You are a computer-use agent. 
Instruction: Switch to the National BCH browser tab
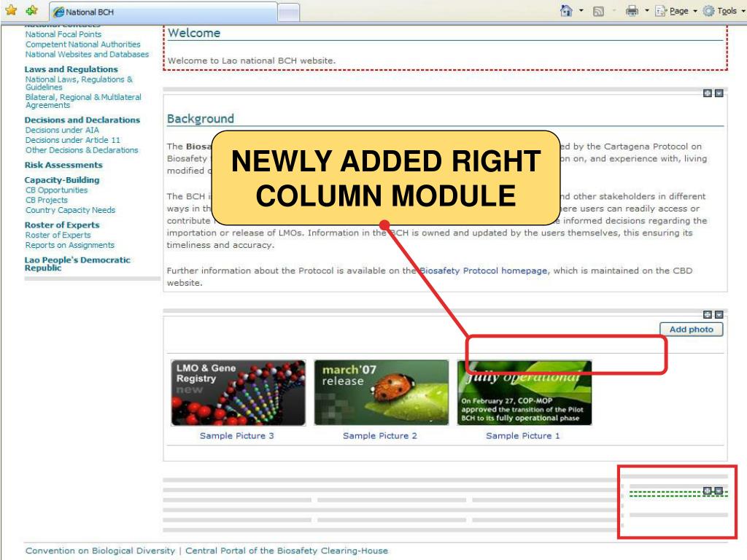(163, 12)
